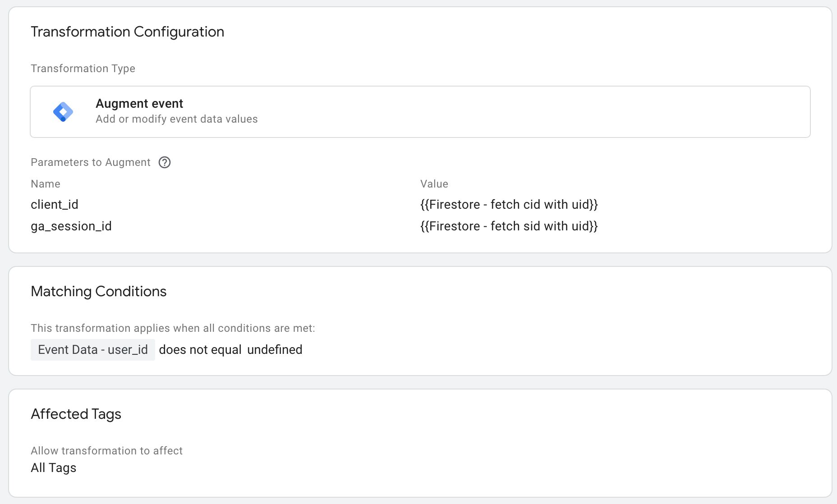Click the Event Data - user_id condition chip
Image resolution: width=837 pixels, height=504 pixels.
pos(93,350)
